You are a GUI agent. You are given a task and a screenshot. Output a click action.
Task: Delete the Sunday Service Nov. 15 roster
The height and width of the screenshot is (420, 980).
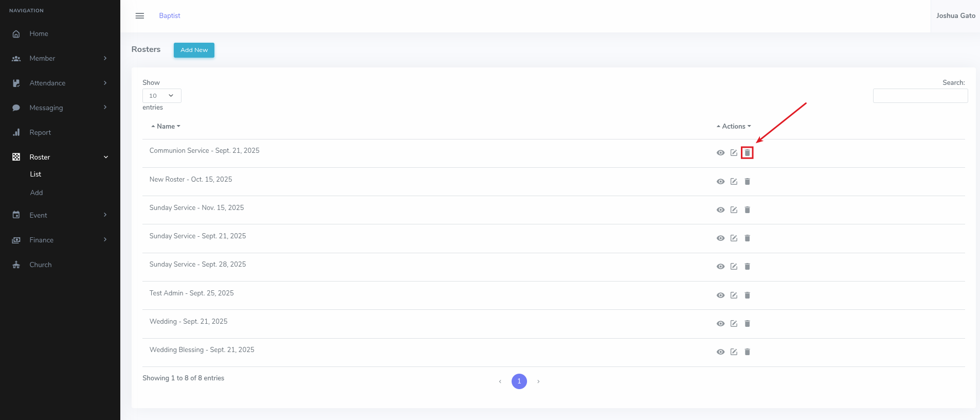(747, 210)
